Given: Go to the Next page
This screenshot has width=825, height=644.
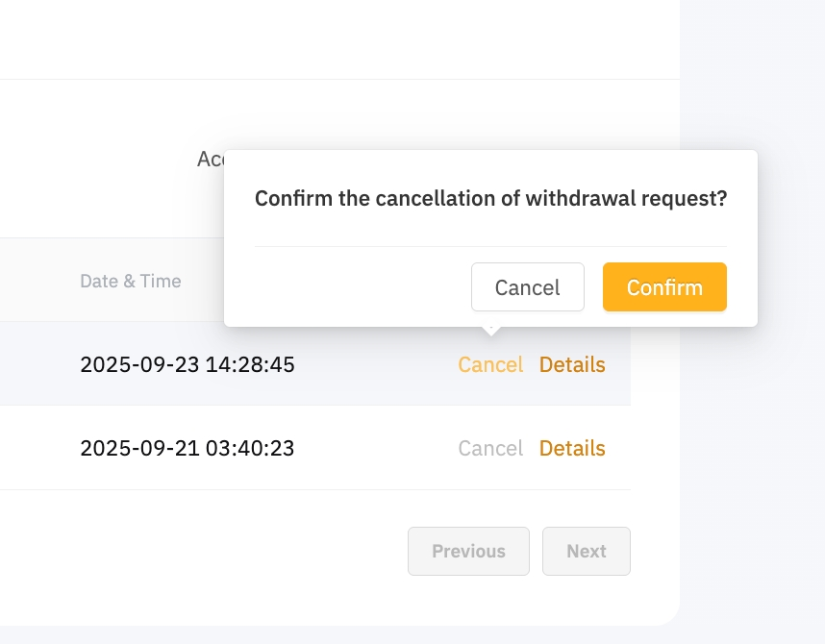Looking at the screenshot, I should (586, 551).
